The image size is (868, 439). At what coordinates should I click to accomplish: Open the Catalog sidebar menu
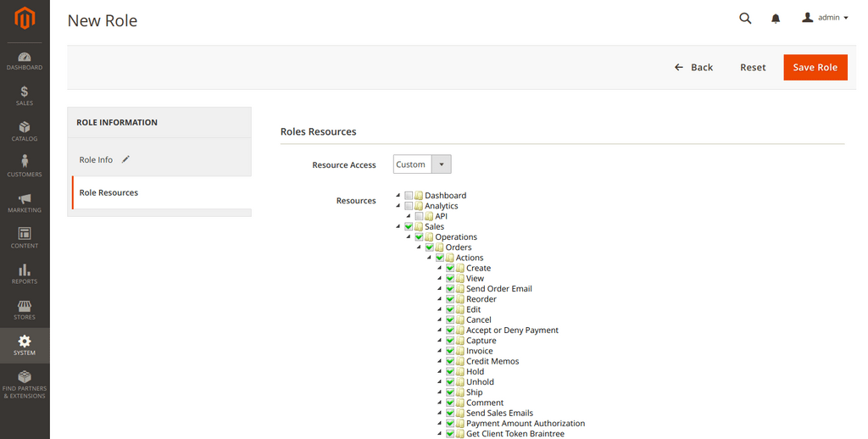coord(25,131)
